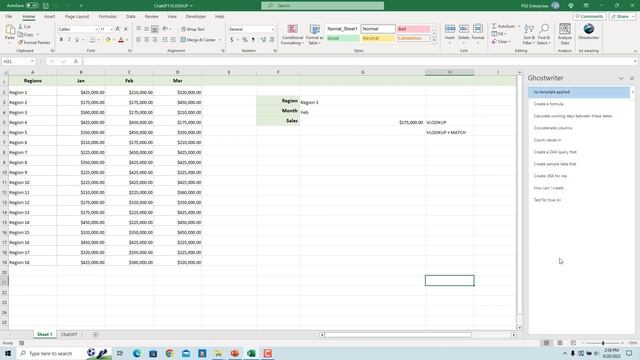640x360 pixels.
Task: Open PowerPoint from the taskbar
Action: point(235,353)
